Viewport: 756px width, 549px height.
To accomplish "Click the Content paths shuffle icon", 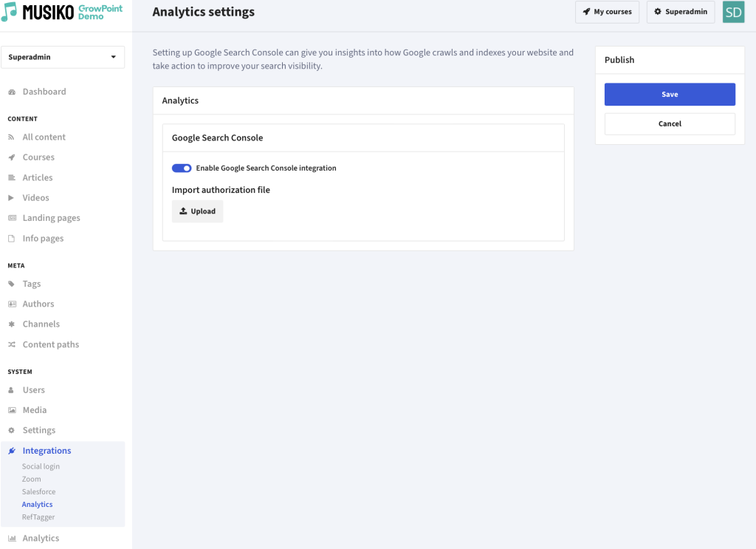I will click(12, 345).
